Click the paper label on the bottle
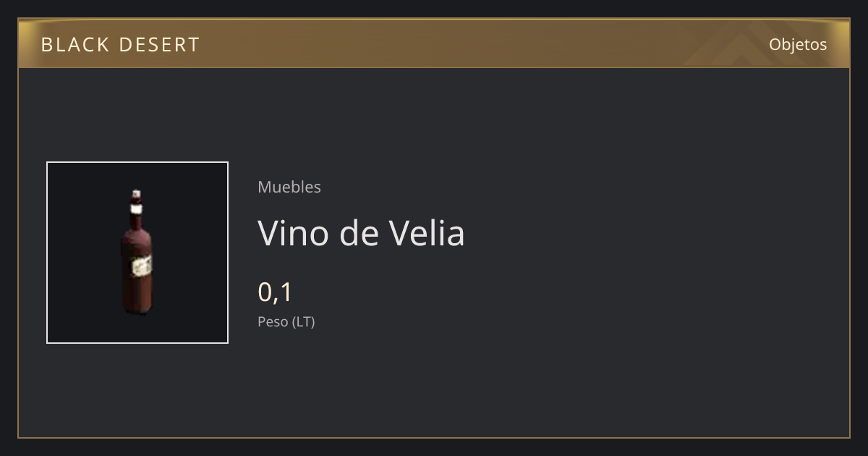The image size is (868, 456). pos(140,267)
